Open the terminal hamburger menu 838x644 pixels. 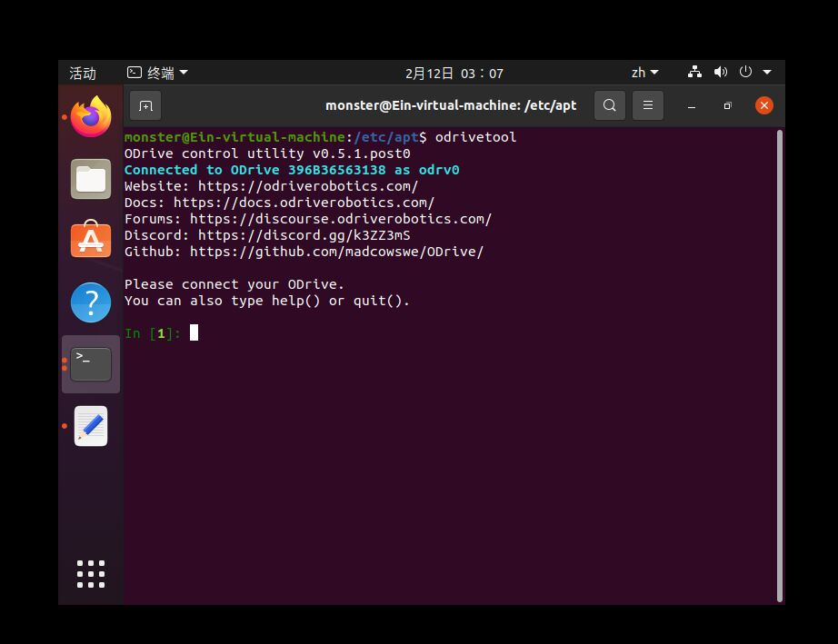tap(647, 105)
